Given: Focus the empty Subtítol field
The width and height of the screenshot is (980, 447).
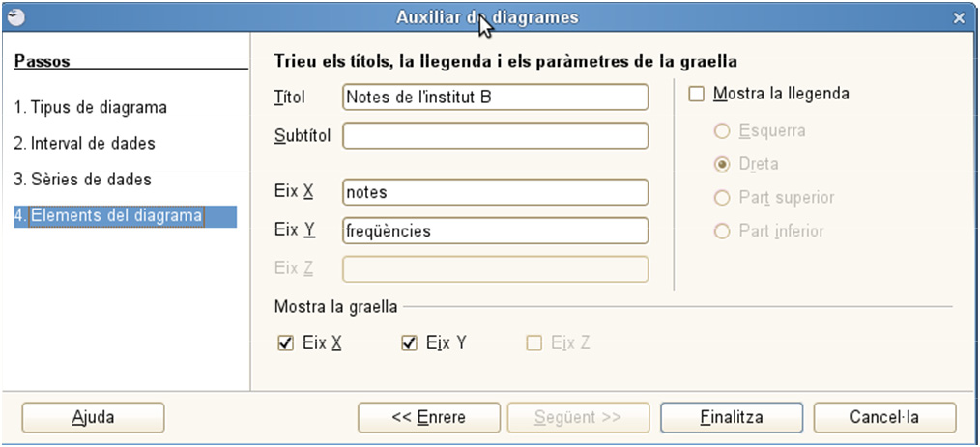Looking at the screenshot, I should coord(496,135).
